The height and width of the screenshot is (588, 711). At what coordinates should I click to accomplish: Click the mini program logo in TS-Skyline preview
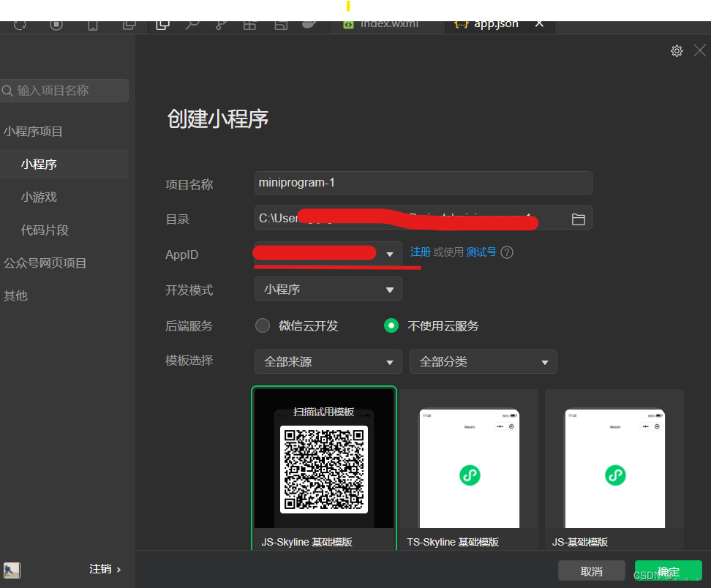(470, 475)
